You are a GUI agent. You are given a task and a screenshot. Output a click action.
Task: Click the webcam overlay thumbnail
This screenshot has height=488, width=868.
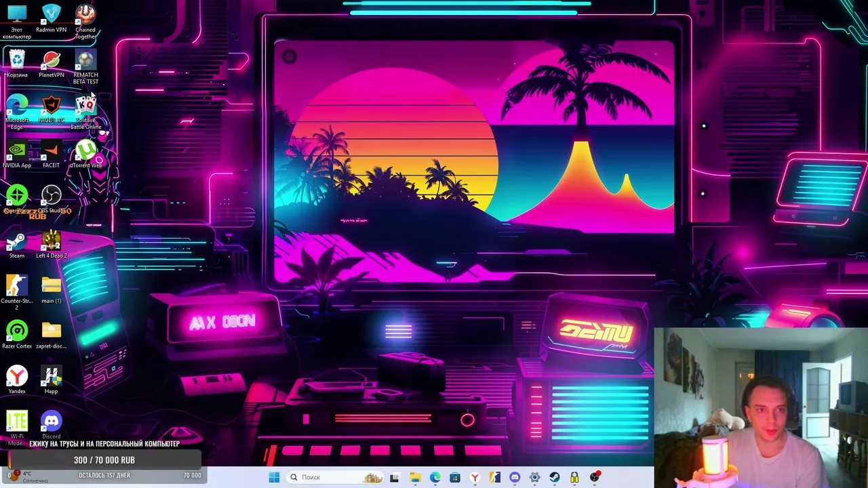pyautogui.click(x=761, y=408)
